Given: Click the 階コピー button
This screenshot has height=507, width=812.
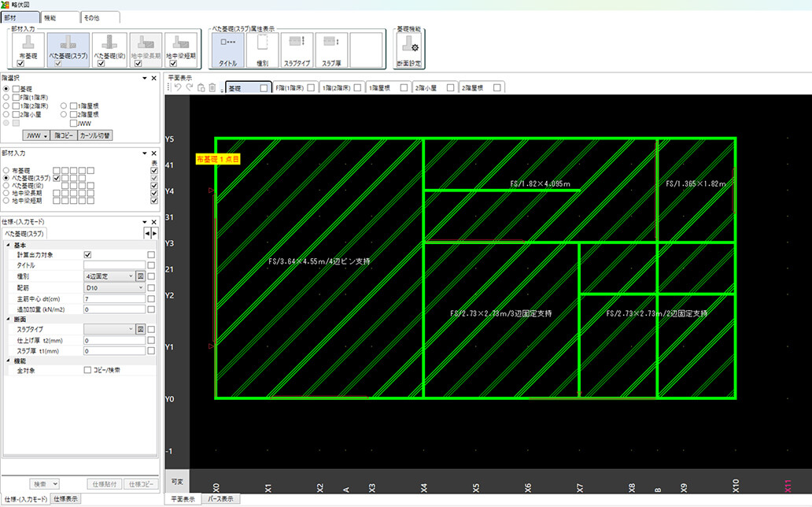Looking at the screenshot, I should tap(64, 135).
